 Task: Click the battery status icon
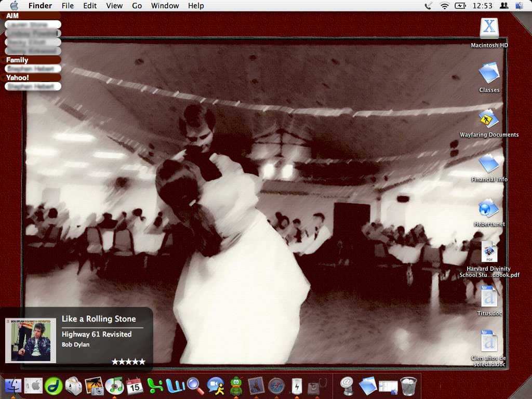tap(460, 6)
